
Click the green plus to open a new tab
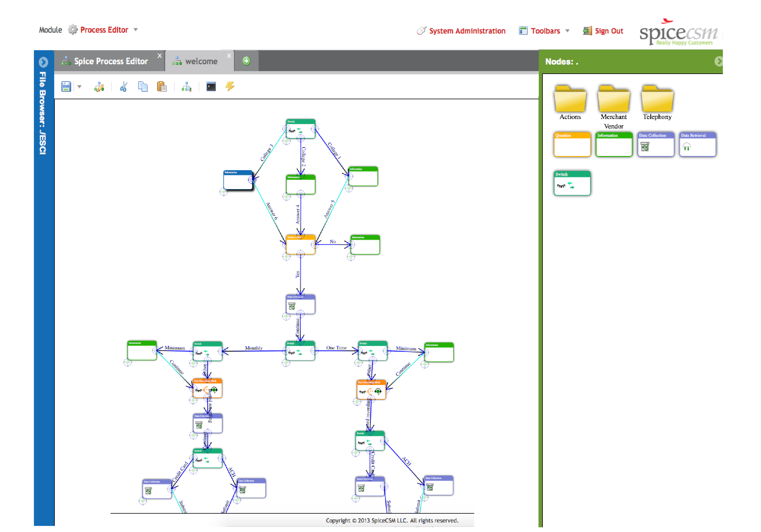click(246, 60)
